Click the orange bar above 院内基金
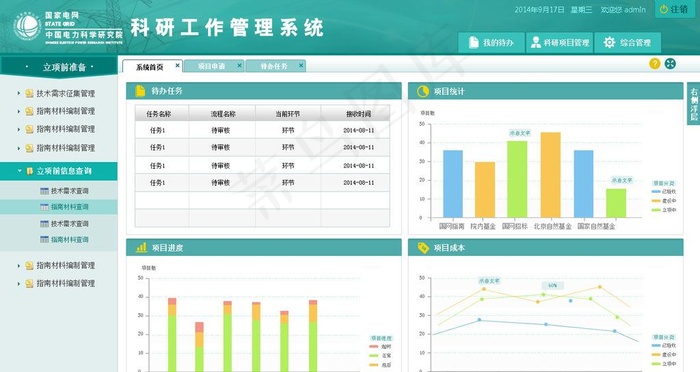 [x=485, y=190]
